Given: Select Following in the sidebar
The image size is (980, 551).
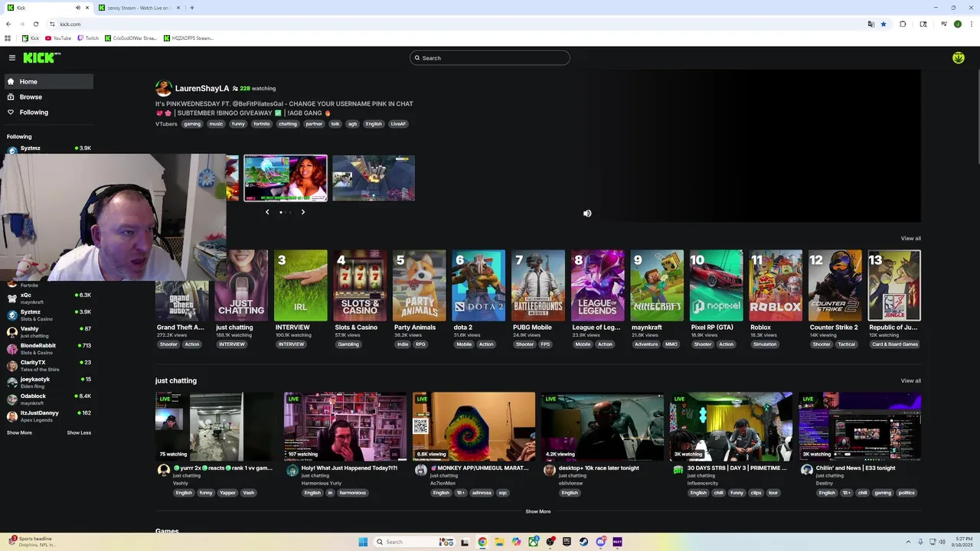Looking at the screenshot, I should pyautogui.click(x=47, y=112).
